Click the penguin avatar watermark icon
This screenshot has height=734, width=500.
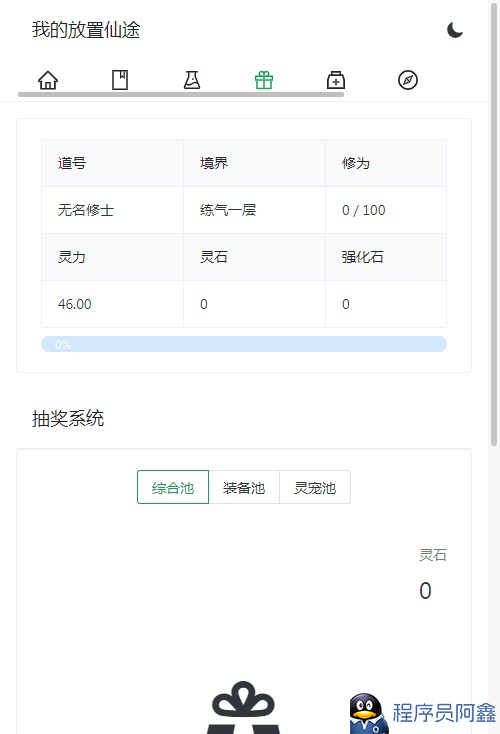[368, 713]
